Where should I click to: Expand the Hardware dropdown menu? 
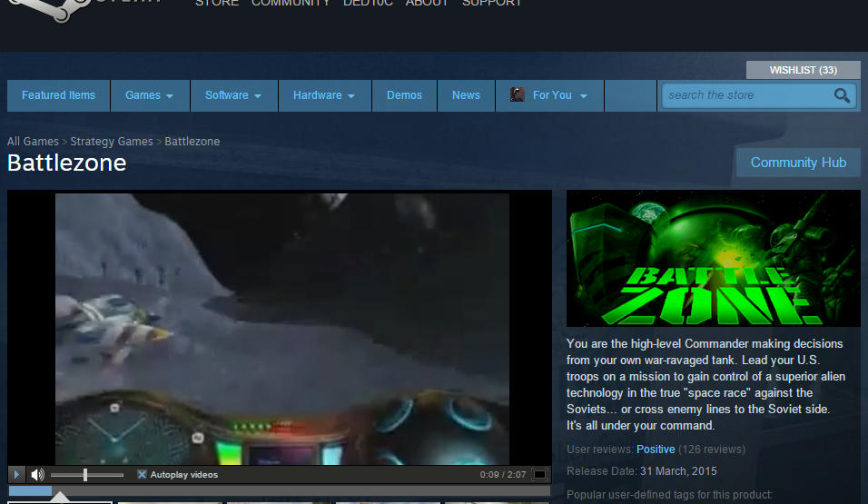[x=324, y=95]
